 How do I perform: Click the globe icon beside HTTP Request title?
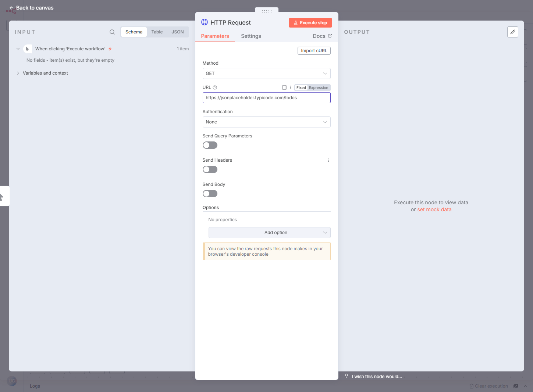[205, 22]
